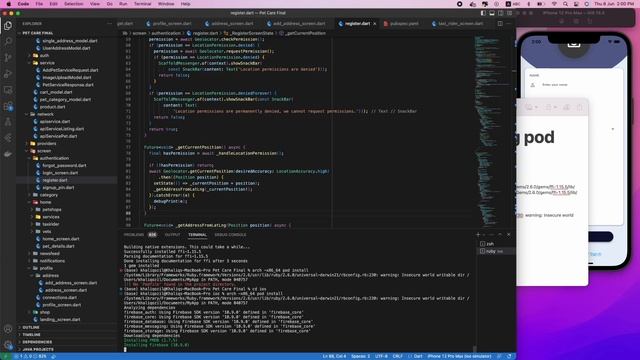
Task: Select the ruby terminal instance
Action: pos(495,251)
